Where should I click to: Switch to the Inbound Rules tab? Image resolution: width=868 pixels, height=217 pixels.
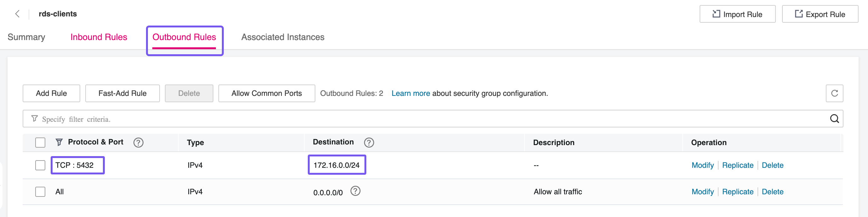(99, 37)
